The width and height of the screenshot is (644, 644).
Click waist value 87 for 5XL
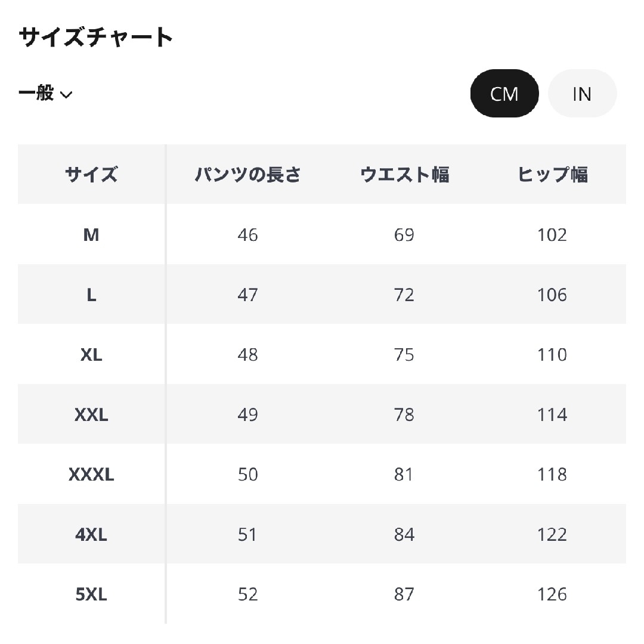404,595
